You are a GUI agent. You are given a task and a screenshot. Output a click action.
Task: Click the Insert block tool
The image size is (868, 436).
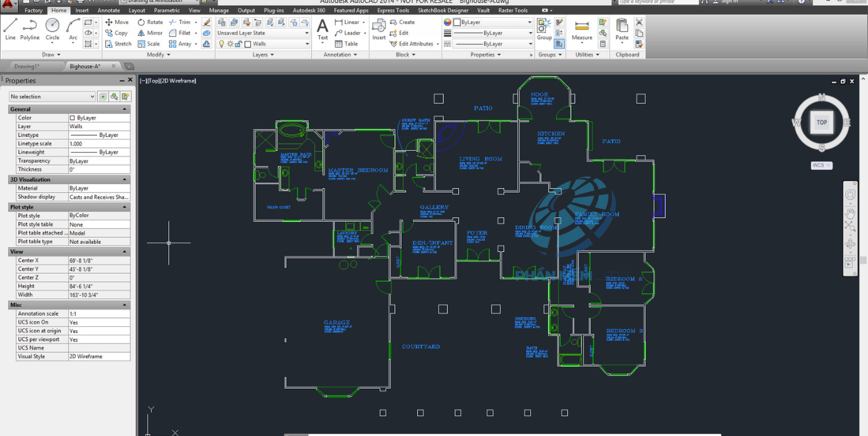(379, 30)
